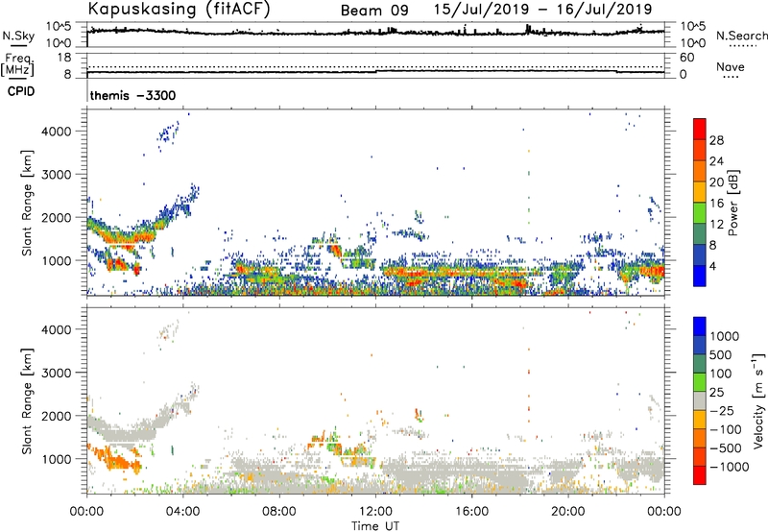Click the orange negative-velocity echo patch near 01:00
This screenshot has width=768, height=532.
(x=113, y=458)
